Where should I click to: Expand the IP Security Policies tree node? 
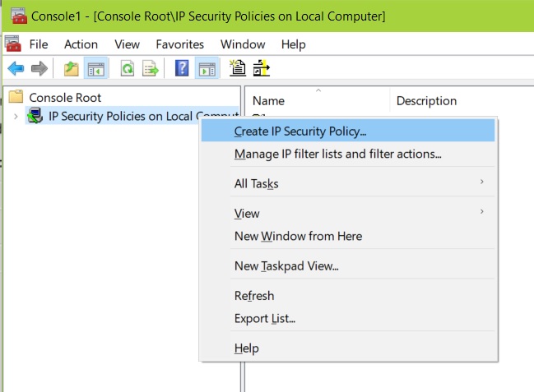point(16,117)
